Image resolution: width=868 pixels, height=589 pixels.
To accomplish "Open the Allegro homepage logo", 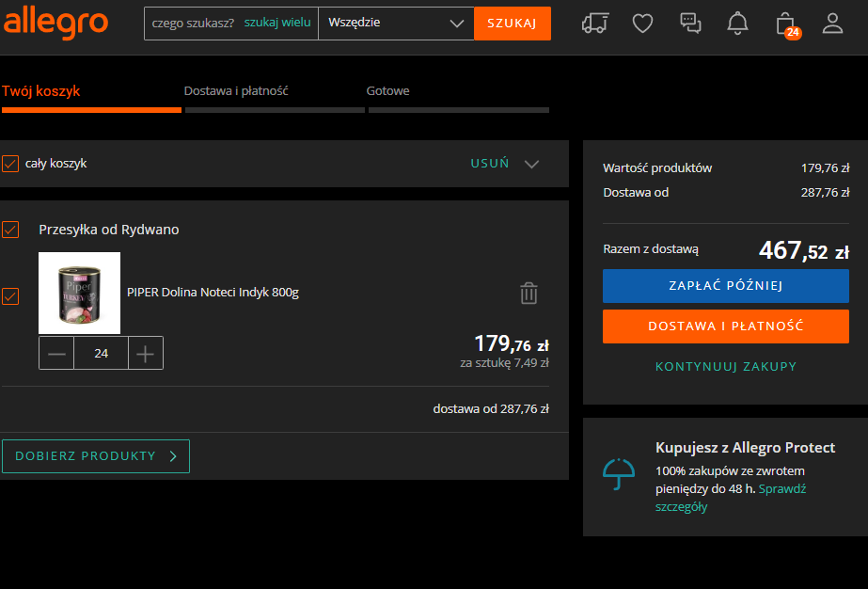I will (x=55, y=23).
